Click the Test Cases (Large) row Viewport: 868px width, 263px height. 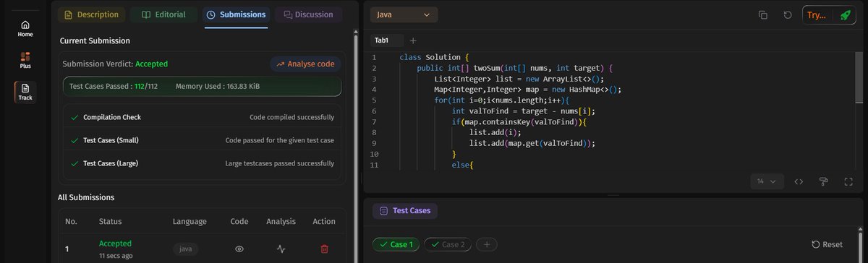coord(202,163)
